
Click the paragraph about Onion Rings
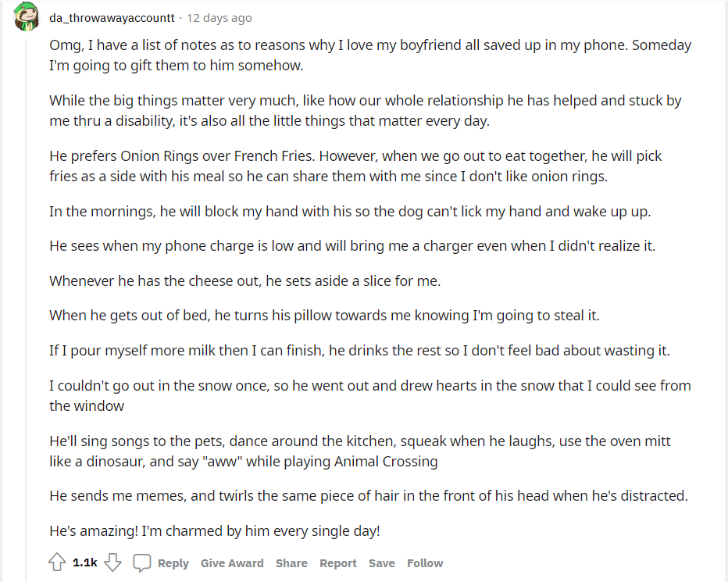355,166
